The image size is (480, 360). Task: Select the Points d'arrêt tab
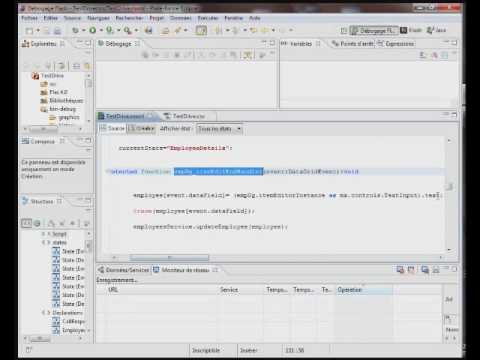coord(353,44)
